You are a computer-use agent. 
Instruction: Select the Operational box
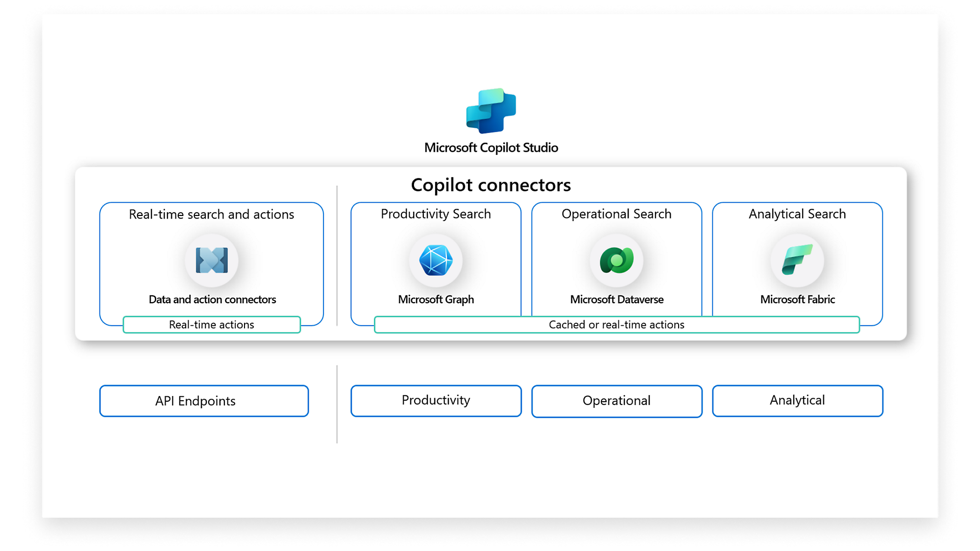(617, 401)
